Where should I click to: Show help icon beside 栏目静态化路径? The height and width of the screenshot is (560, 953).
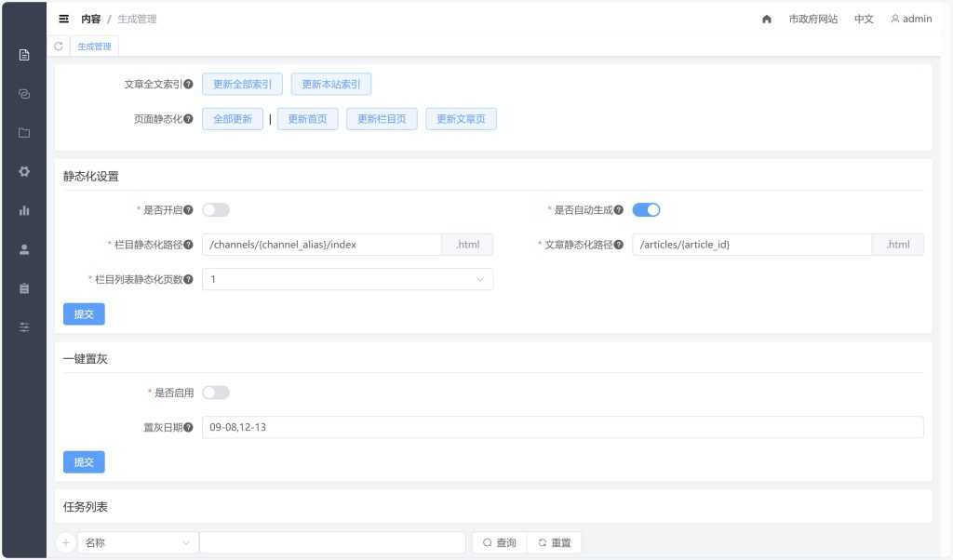(188, 245)
